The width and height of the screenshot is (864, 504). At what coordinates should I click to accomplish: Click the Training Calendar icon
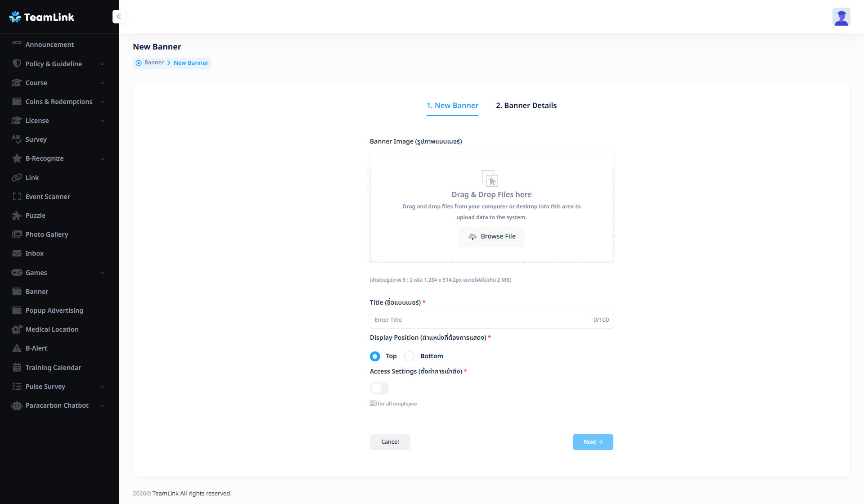coord(17,368)
